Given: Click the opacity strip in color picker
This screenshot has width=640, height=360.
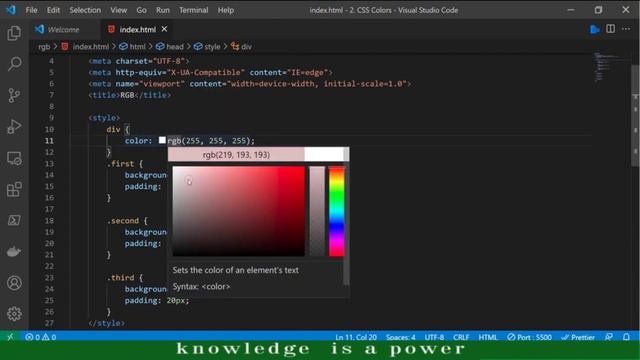Looking at the screenshot, I should coord(317,211).
